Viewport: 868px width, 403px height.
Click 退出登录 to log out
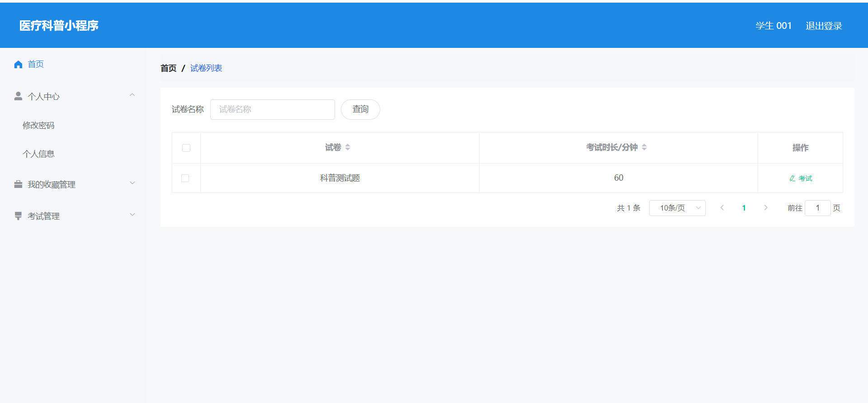(x=824, y=26)
